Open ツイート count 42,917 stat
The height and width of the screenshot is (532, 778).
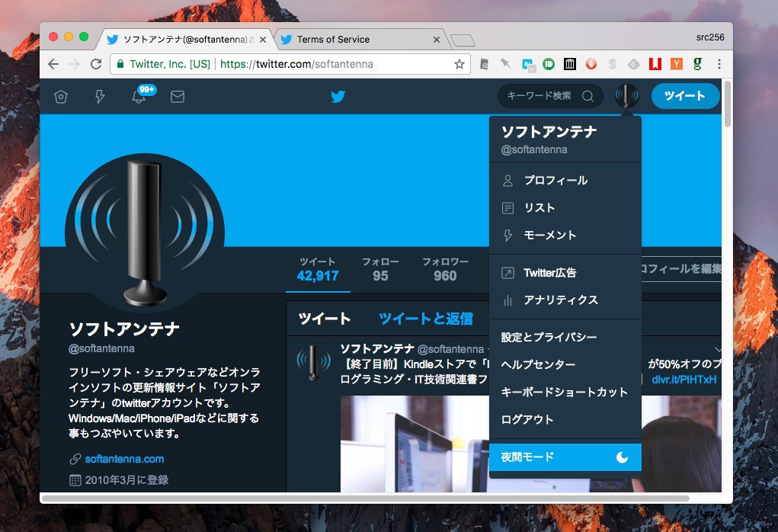click(x=318, y=270)
